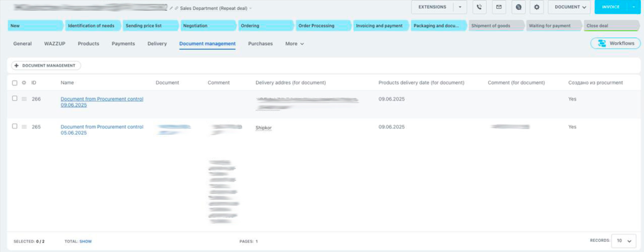Switch to the Products tab
The height and width of the screenshot is (252, 644).
88,44
